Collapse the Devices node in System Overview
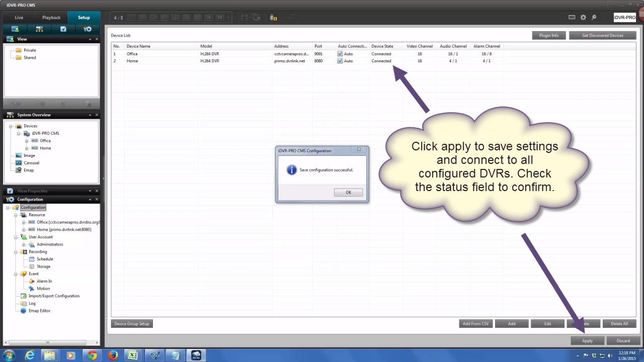644x362 pixels. (x=11, y=126)
